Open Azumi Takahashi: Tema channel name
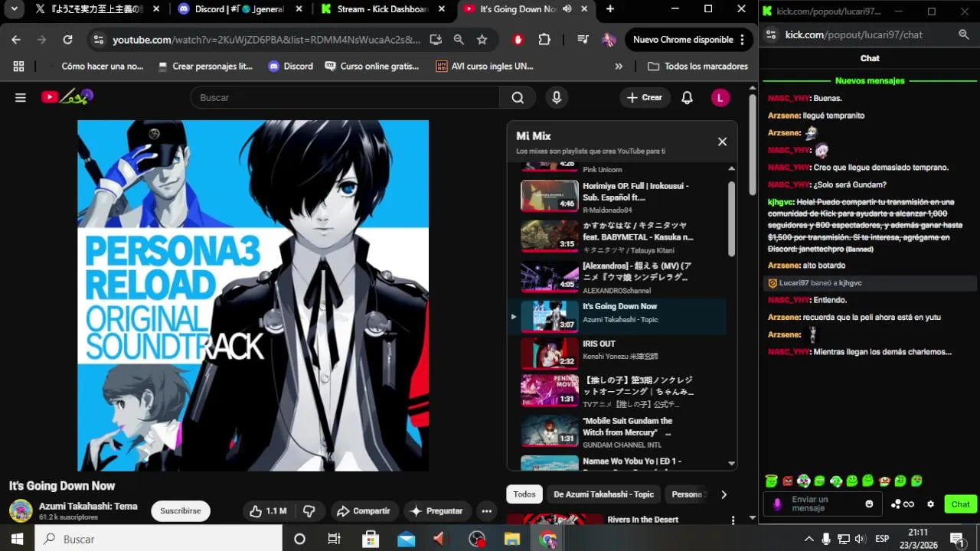Screen dimensions: 980x551 tap(88, 506)
